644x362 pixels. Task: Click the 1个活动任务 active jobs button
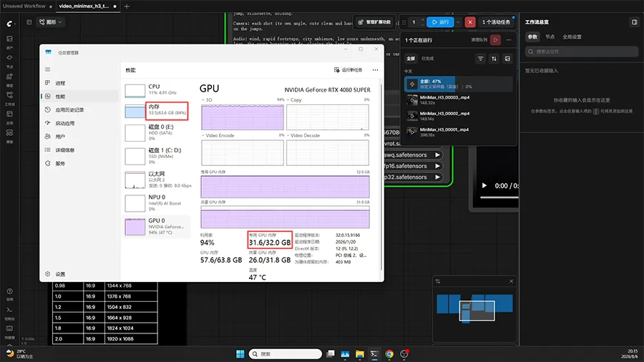496,22
